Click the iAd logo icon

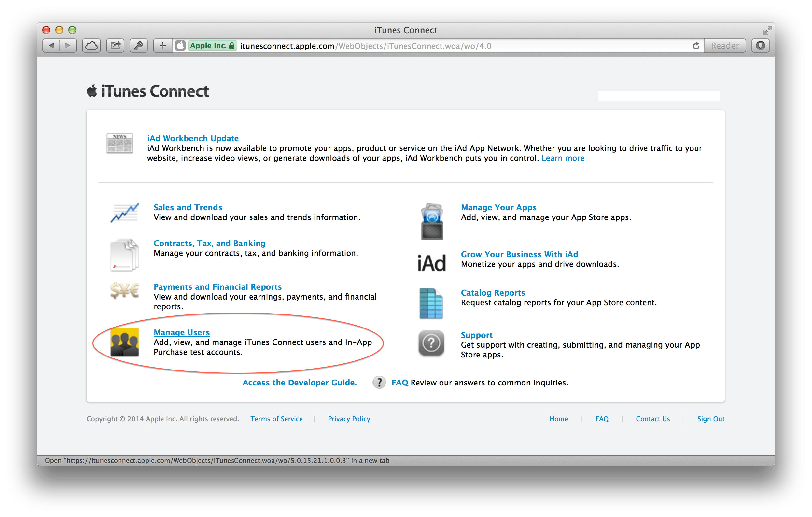pos(431,263)
